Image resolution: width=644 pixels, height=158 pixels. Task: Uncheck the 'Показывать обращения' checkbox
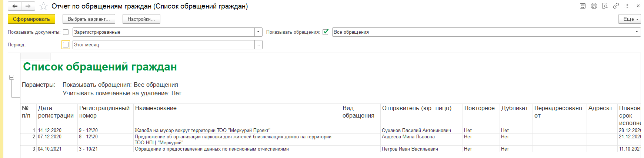pyautogui.click(x=326, y=32)
